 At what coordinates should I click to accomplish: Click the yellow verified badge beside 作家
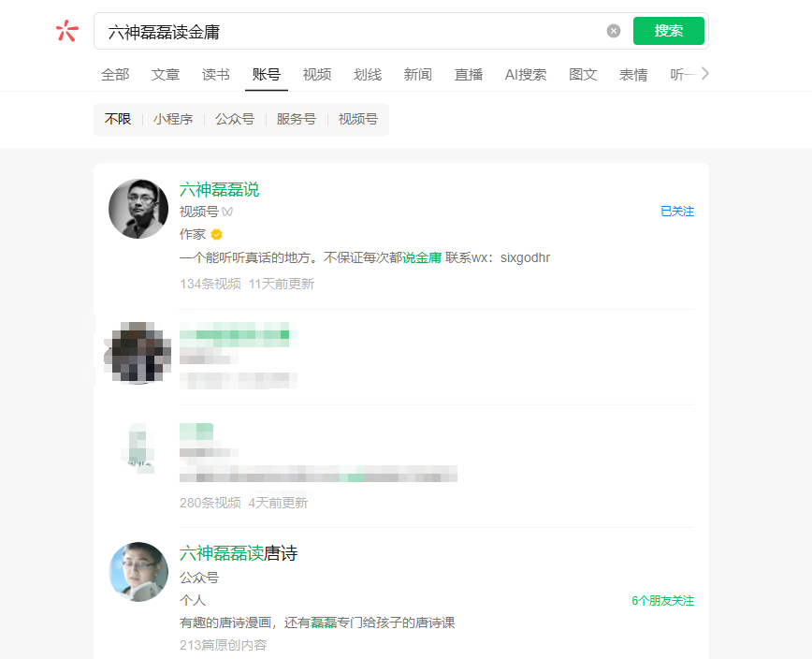[216, 234]
